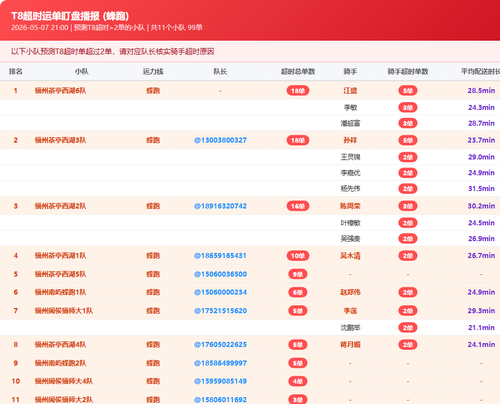Select team name 福州闽侯福师大1队
The width and height of the screenshot is (500, 404).
(64, 311)
